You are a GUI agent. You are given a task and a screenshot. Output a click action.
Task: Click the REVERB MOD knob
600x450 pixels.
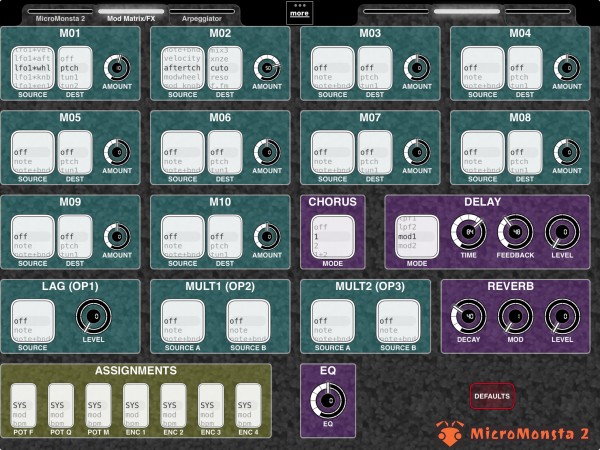(x=515, y=316)
